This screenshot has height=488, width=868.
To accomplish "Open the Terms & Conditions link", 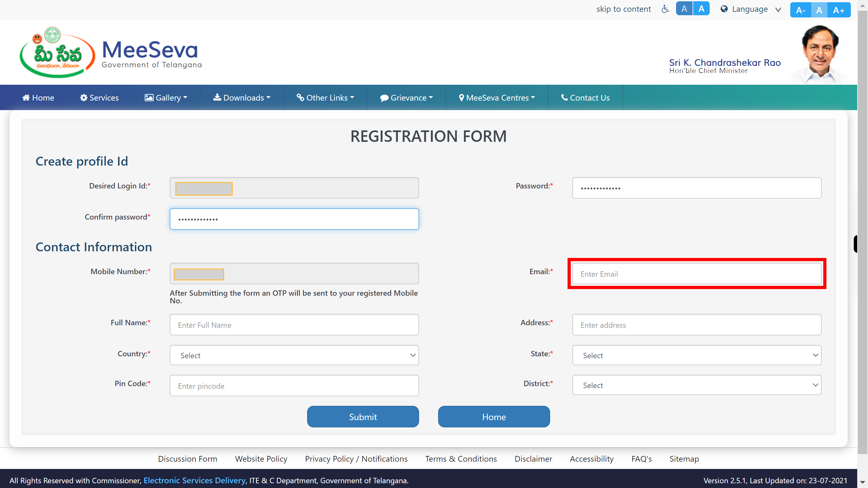I will [461, 459].
